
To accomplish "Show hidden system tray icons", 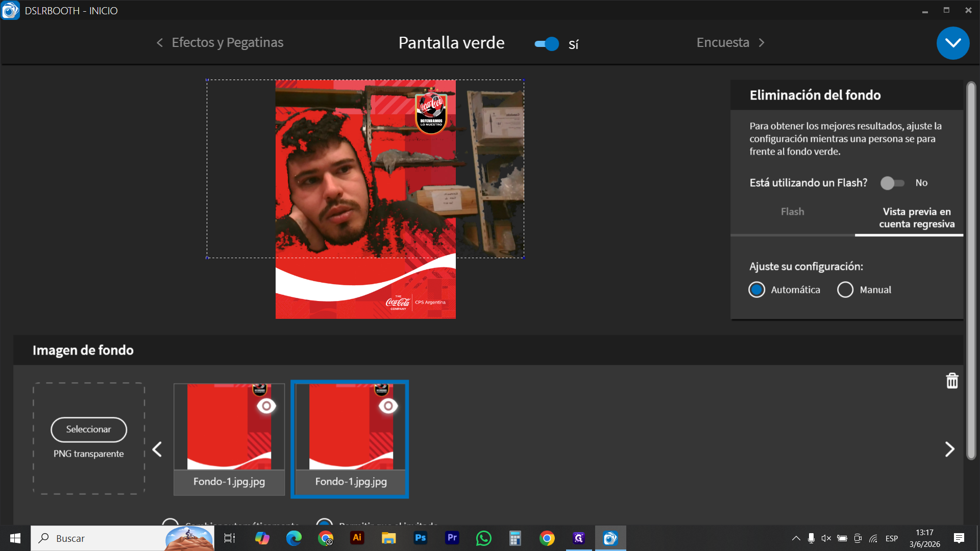I will click(x=796, y=538).
